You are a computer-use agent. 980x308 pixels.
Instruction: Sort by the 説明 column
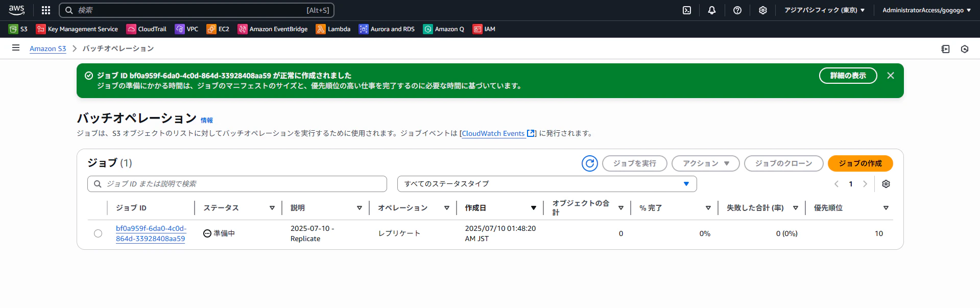(360, 208)
